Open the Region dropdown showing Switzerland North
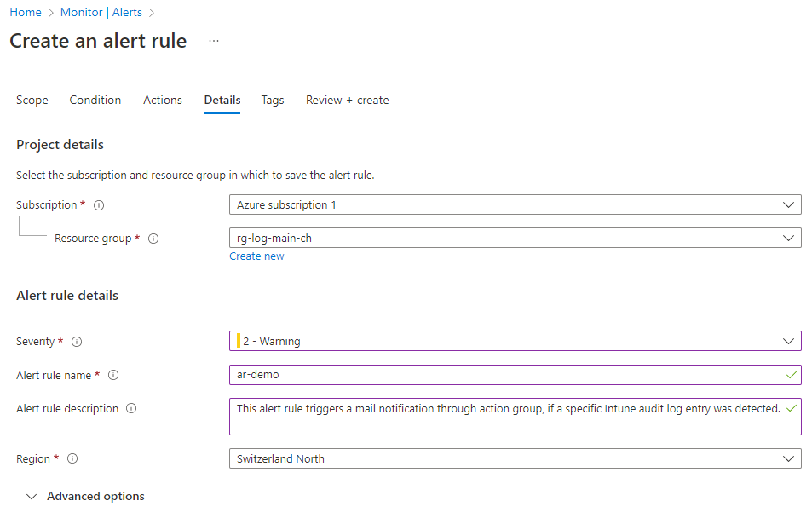812x524 pixels. coord(788,458)
